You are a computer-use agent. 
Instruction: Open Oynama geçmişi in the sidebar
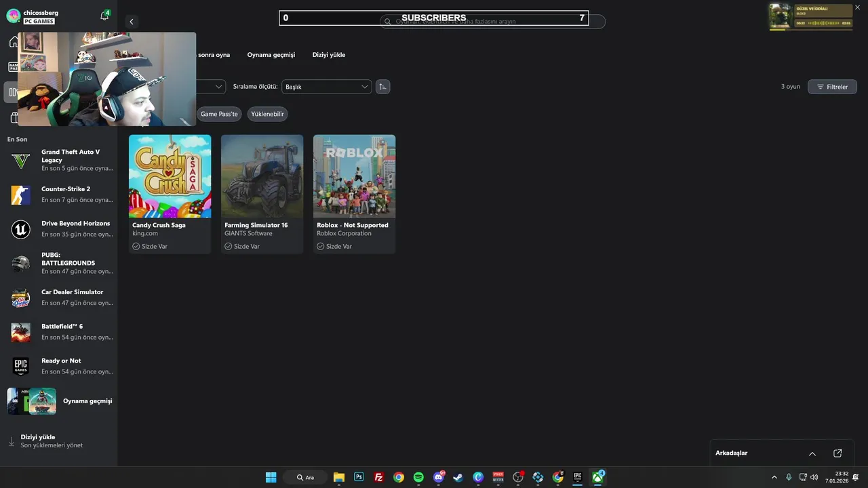pyautogui.click(x=60, y=401)
